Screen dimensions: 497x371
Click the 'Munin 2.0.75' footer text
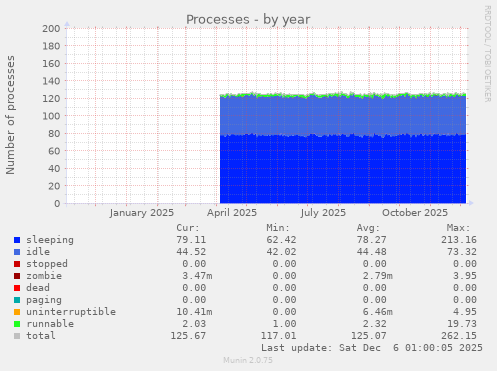click(248, 360)
